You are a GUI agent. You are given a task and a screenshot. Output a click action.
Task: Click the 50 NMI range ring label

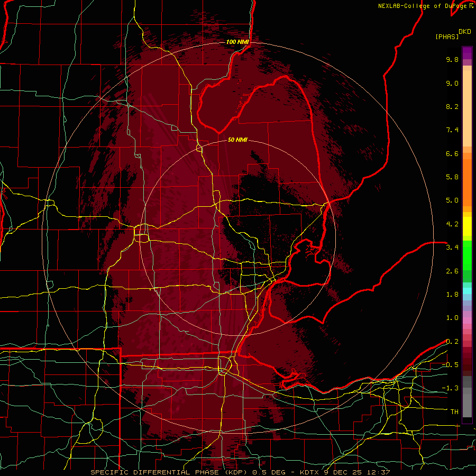pyautogui.click(x=237, y=140)
